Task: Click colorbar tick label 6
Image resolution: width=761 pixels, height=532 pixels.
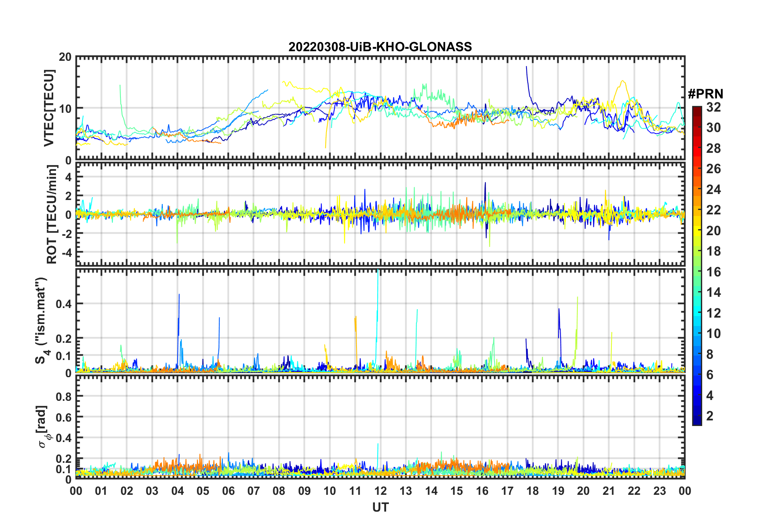Action: pos(710,375)
